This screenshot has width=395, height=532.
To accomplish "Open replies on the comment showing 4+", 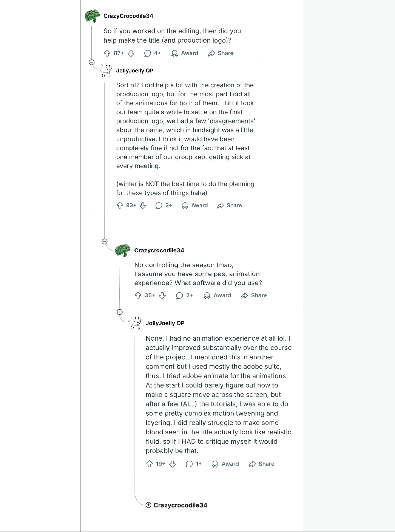I will point(153,53).
